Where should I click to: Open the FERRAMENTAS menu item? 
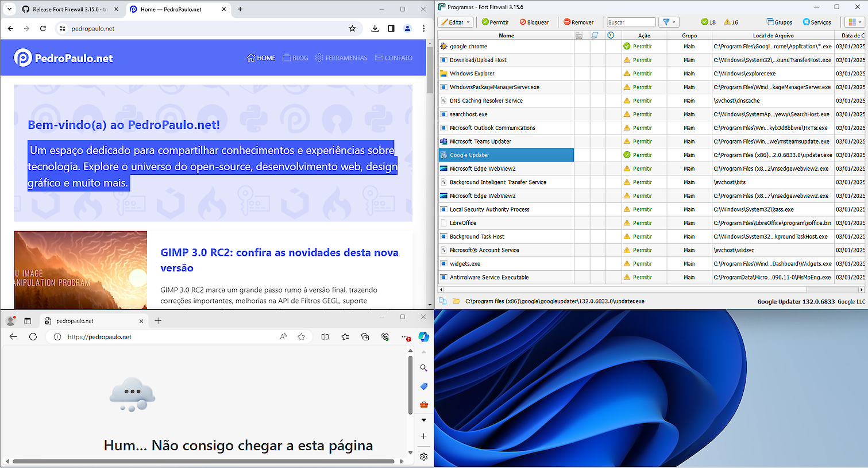[x=341, y=58]
